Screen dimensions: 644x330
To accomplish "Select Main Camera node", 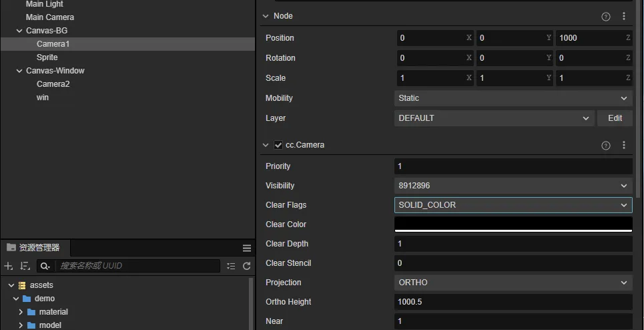I will 49,17.
